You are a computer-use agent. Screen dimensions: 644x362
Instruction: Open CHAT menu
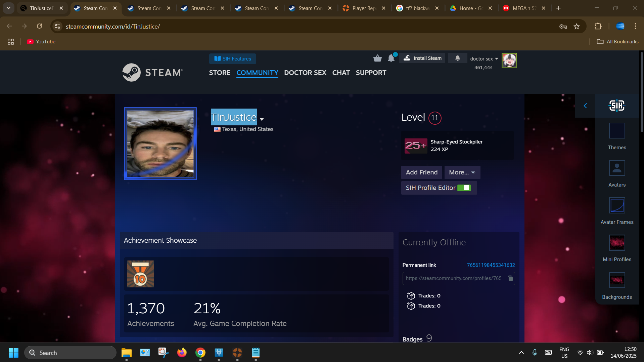coord(341,73)
